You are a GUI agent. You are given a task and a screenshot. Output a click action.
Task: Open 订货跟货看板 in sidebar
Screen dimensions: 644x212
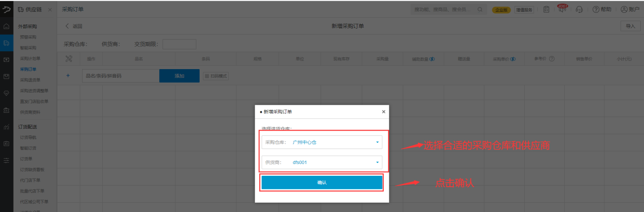[x=32, y=170]
